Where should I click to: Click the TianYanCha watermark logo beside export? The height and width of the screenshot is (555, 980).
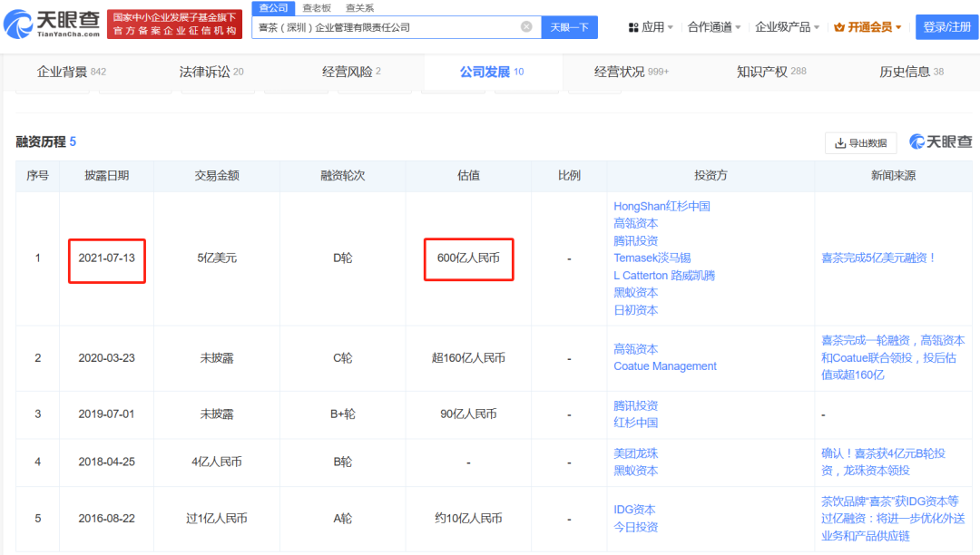[x=941, y=141]
